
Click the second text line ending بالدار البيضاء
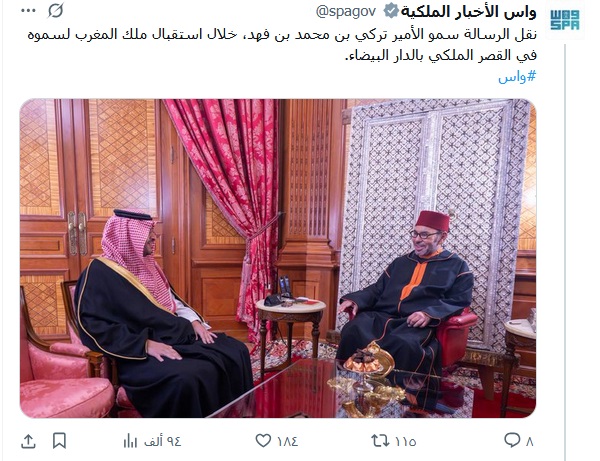[440, 55]
